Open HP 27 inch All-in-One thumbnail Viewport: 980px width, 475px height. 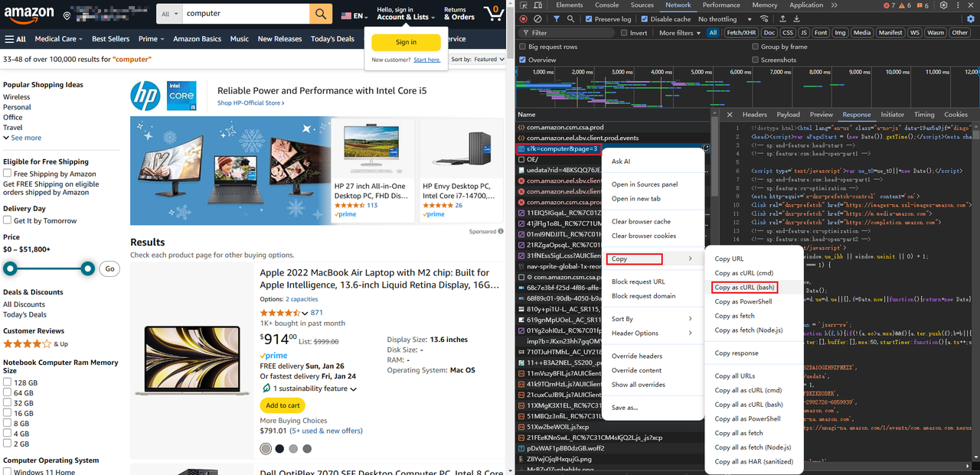click(x=371, y=148)
